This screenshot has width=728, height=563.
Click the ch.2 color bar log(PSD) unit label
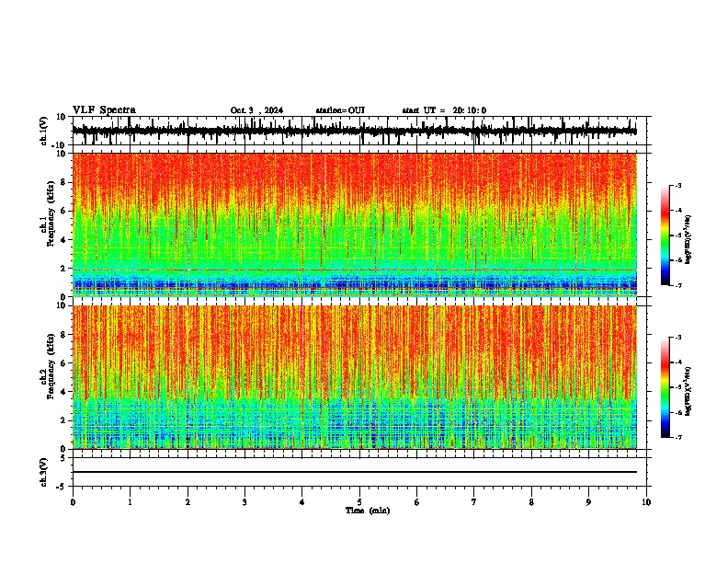(688, 391)
